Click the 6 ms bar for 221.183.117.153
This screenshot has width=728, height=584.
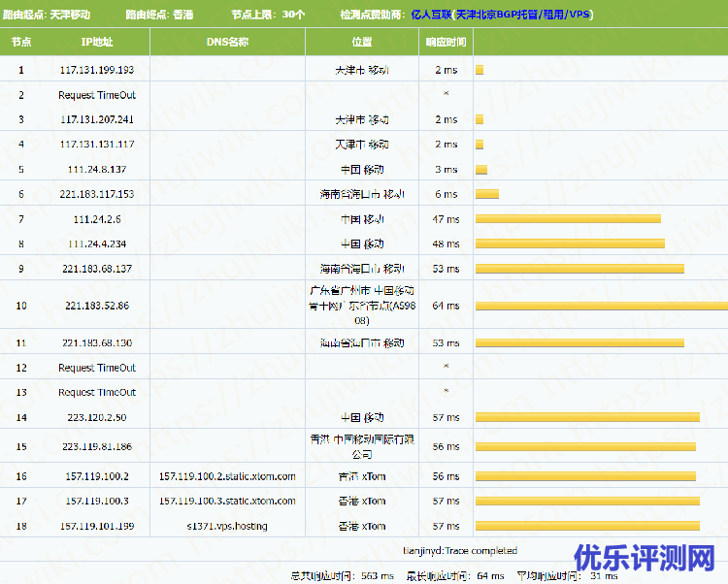(486, 194)
